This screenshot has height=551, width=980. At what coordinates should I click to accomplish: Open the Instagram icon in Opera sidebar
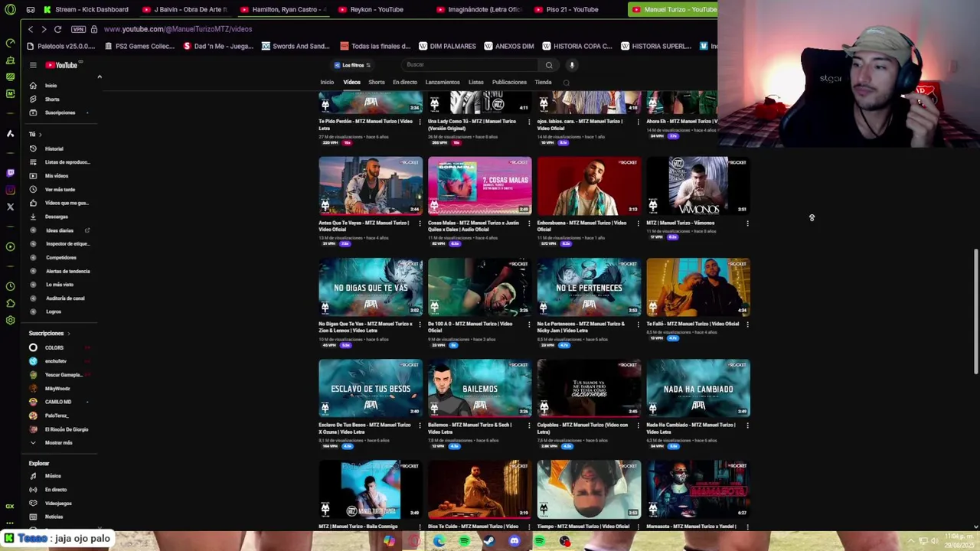[10, 190]
